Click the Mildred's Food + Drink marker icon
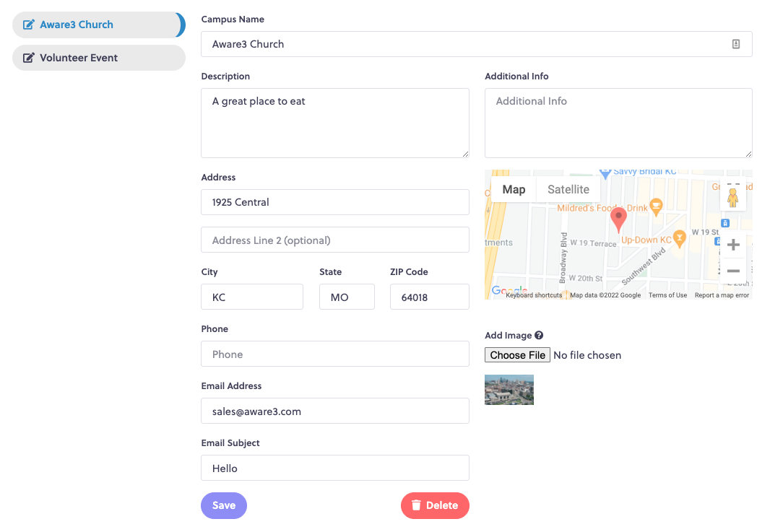 pyautogui.click(x=656, y=207)
